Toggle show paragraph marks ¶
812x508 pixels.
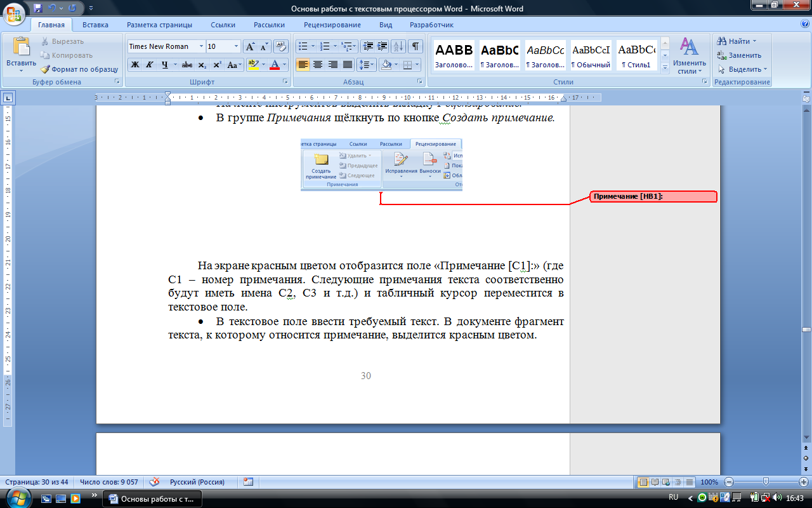[x=416, y=46]
